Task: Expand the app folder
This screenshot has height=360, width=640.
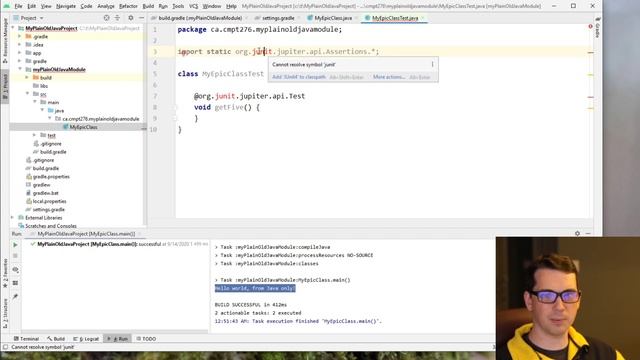Action: (20, 53)
